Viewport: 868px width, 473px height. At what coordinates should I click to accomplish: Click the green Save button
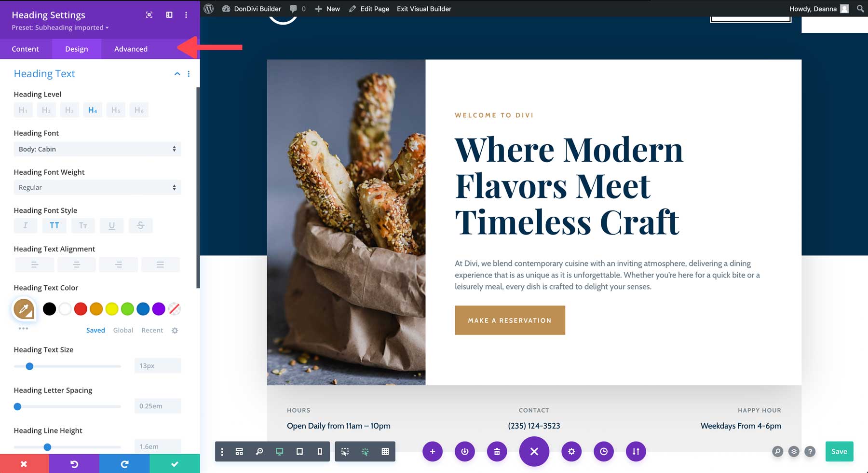pyautogui.click(x=839, y=451)
